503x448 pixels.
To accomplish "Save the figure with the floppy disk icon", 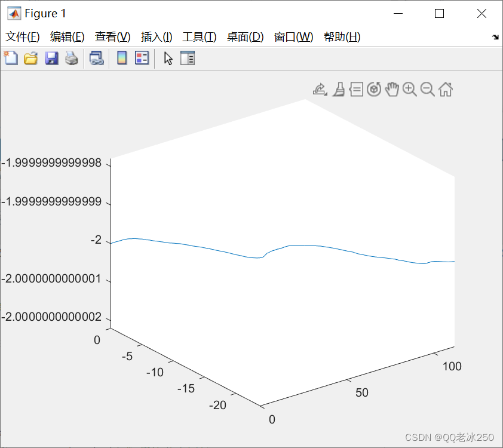I will [51, 59].
